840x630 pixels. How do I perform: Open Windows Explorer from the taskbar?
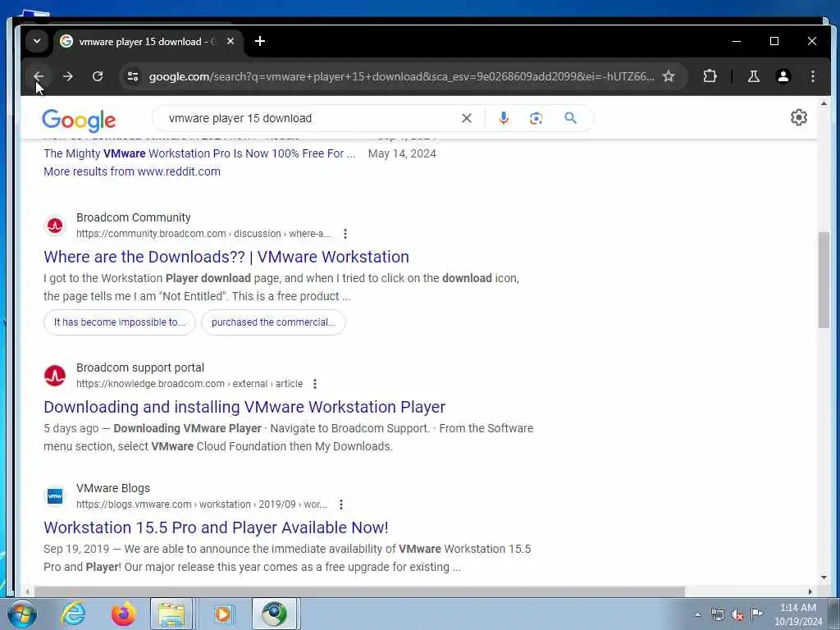[171, 614]
